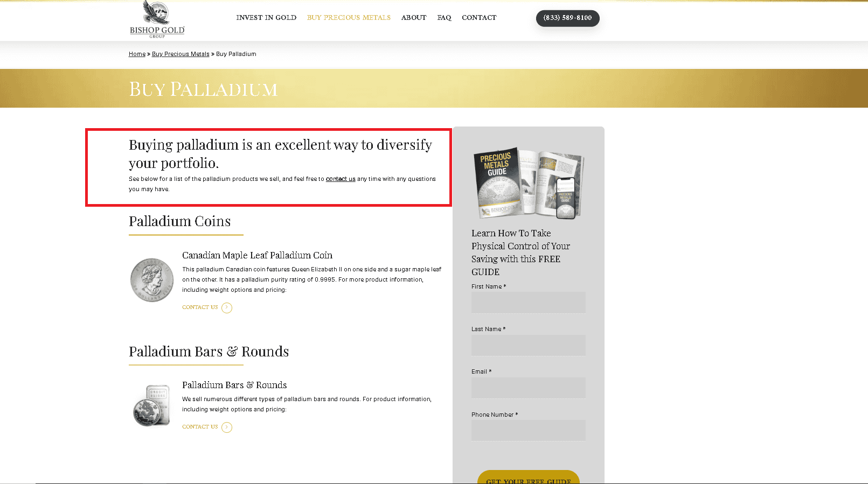Follow the Buy Precious Metals breadcrumb link

[x=180, y=54]
